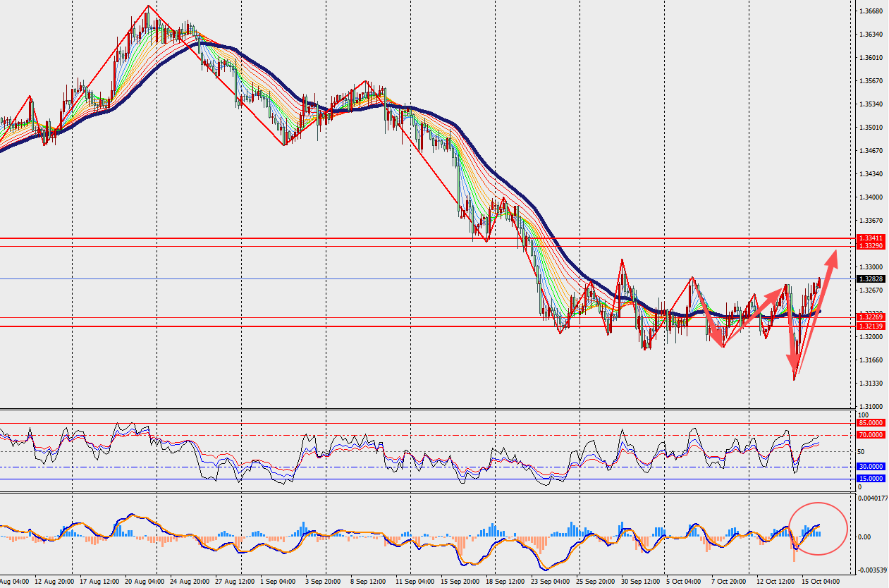889x588 pixels.
Task: Click the 1.35010 price scale value
Action: [871, 128]
